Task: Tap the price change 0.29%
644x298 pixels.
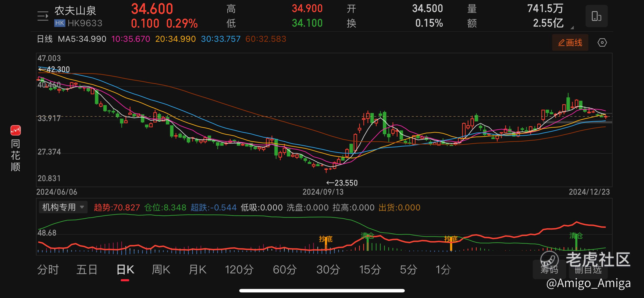Action: coord(182,23)
